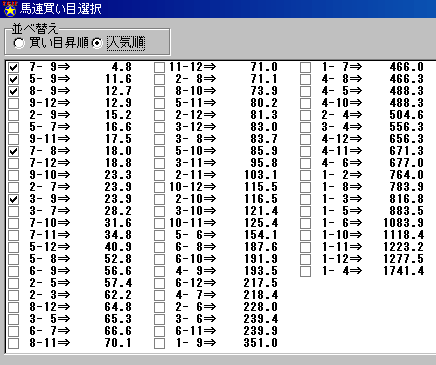Check the 6-12 bet checkbox
The width and height of the screenshot is (436, 365).
click(x=159, y=283)
